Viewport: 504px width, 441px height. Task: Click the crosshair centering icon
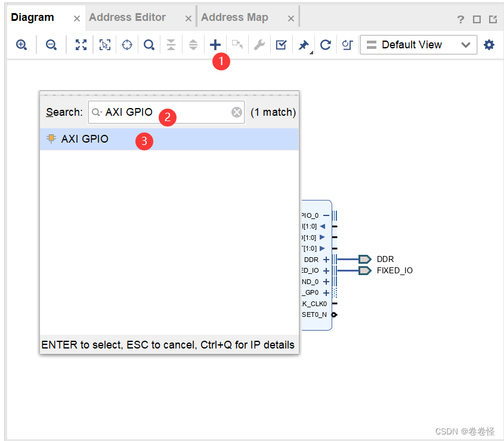126,44
